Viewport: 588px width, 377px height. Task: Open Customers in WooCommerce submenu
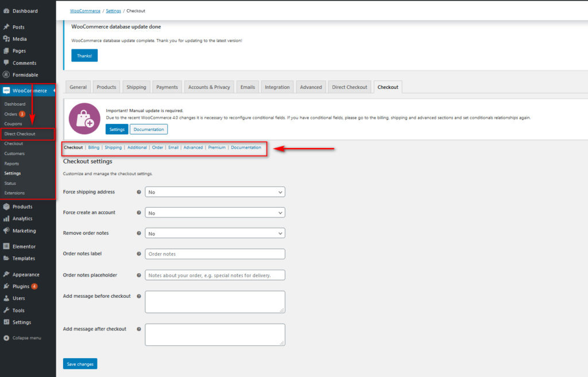pos(14,154)
